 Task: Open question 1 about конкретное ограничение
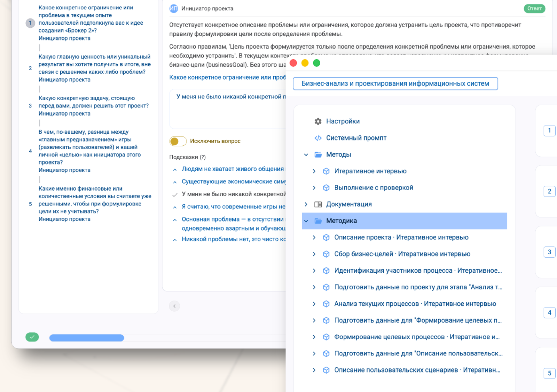91,23
